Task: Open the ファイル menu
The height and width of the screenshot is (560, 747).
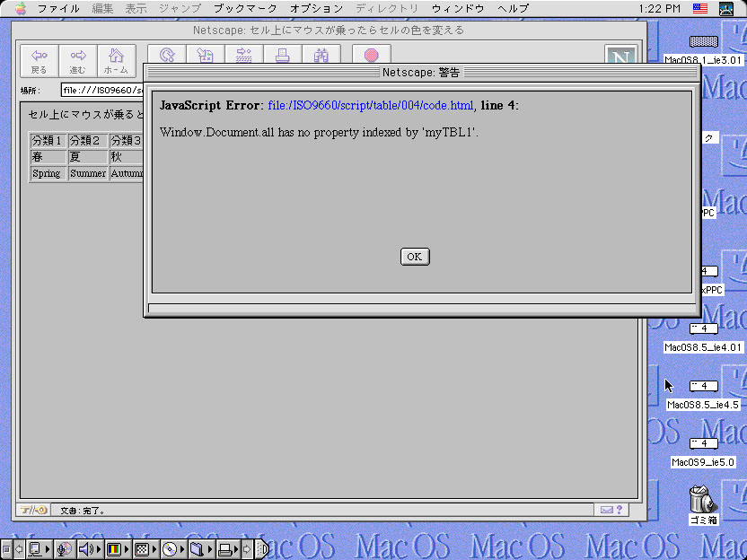Action: (58, 9)
